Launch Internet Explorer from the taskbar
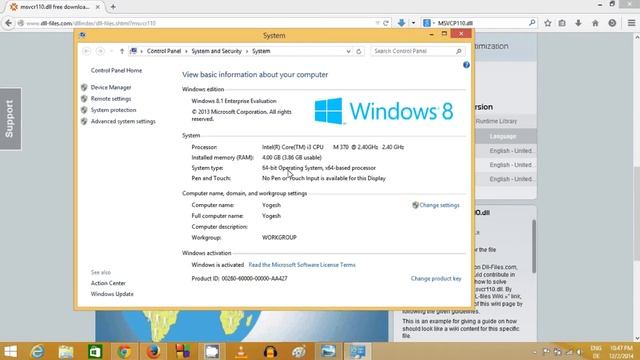 pyautogui.click(x=37, y=351)
